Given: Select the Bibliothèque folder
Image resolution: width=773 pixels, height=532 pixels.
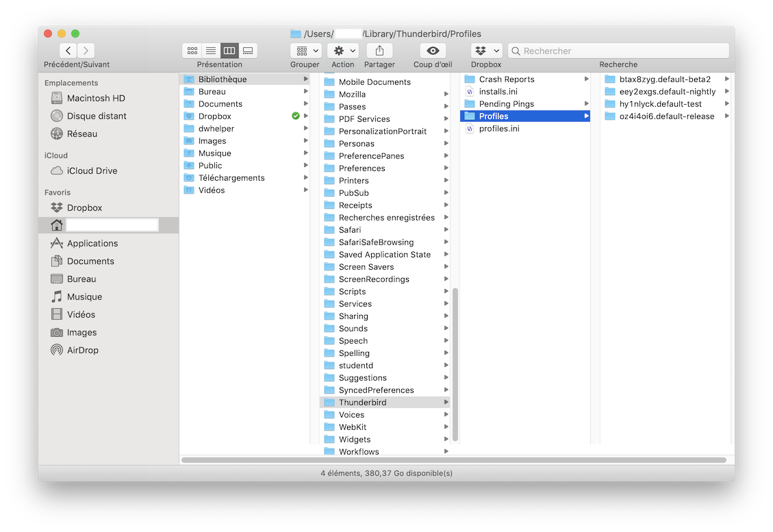Looking at the screenshot, I should (x=245, y=79).
